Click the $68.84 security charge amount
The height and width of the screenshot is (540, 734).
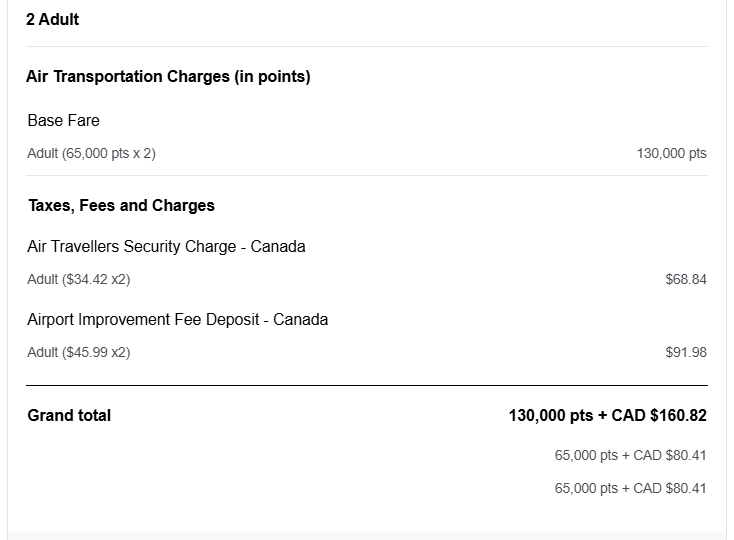pos(686,279)
